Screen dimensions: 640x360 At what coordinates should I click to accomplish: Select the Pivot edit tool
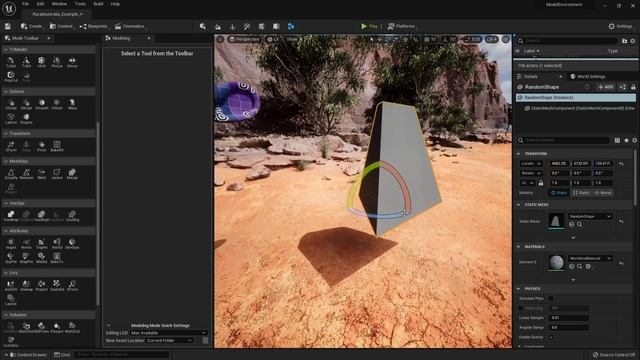tap(42, 146)
